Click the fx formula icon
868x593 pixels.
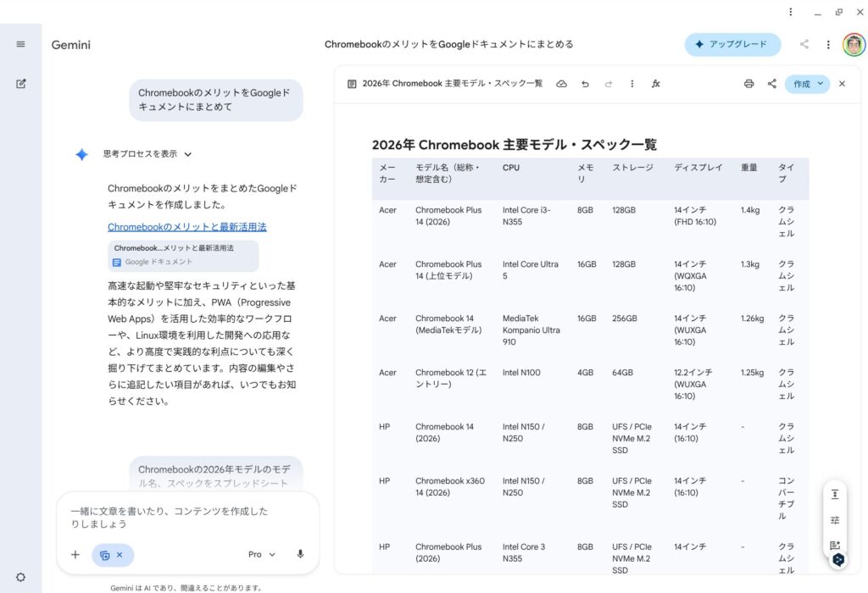655,84
